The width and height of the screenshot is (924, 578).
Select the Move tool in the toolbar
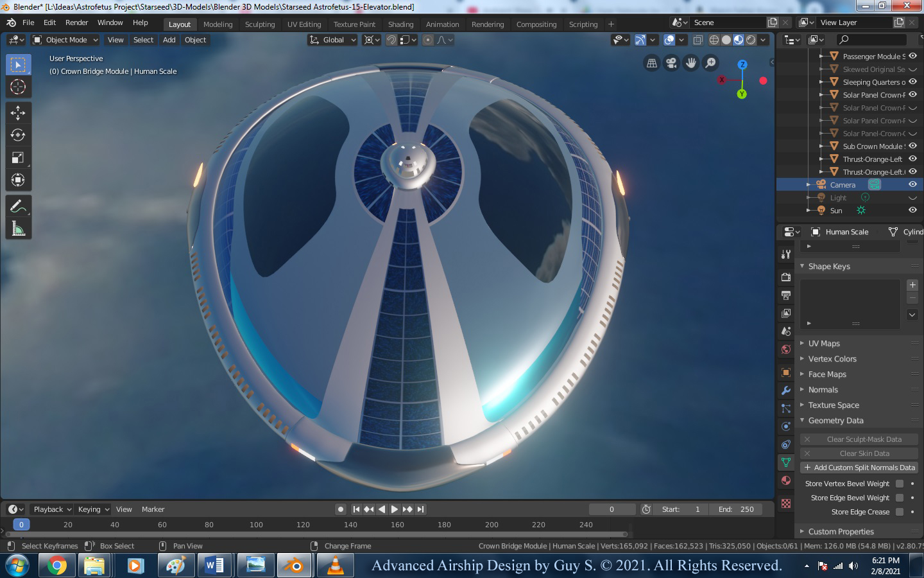point(18,113)
